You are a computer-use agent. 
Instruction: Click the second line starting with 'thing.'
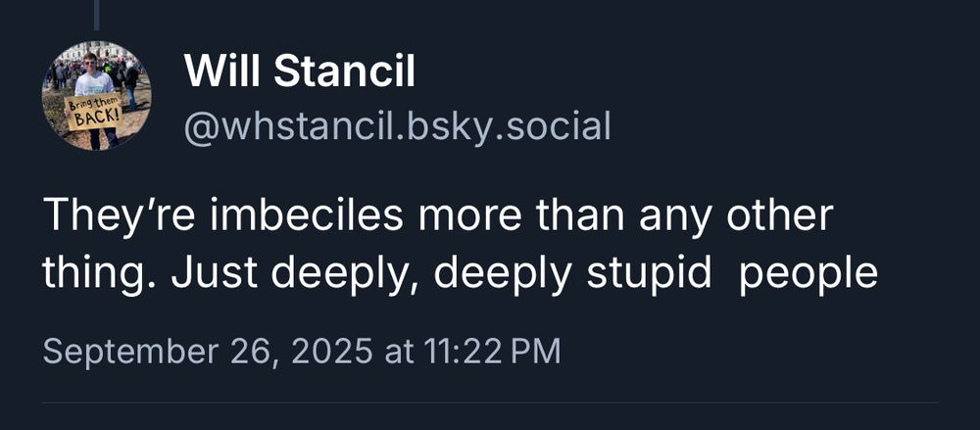(x=460, y=274)
